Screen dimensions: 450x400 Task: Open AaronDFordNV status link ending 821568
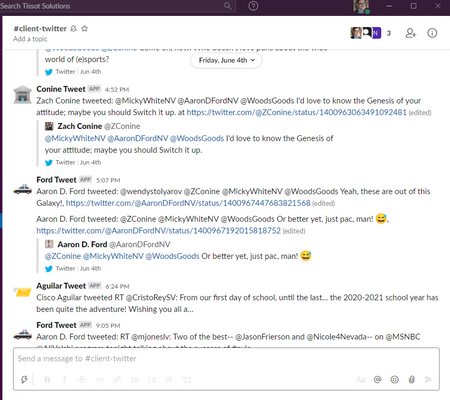coord(188,203)
